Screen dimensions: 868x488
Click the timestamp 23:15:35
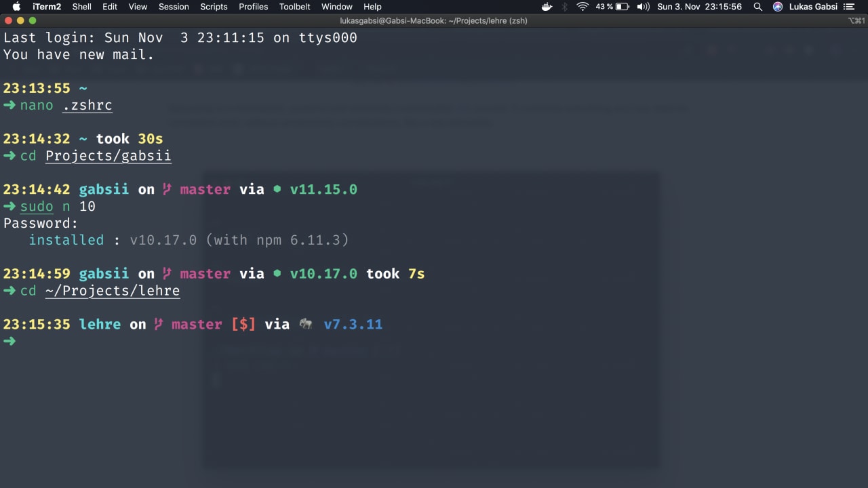pyautogui.click(x=37, y=325)
